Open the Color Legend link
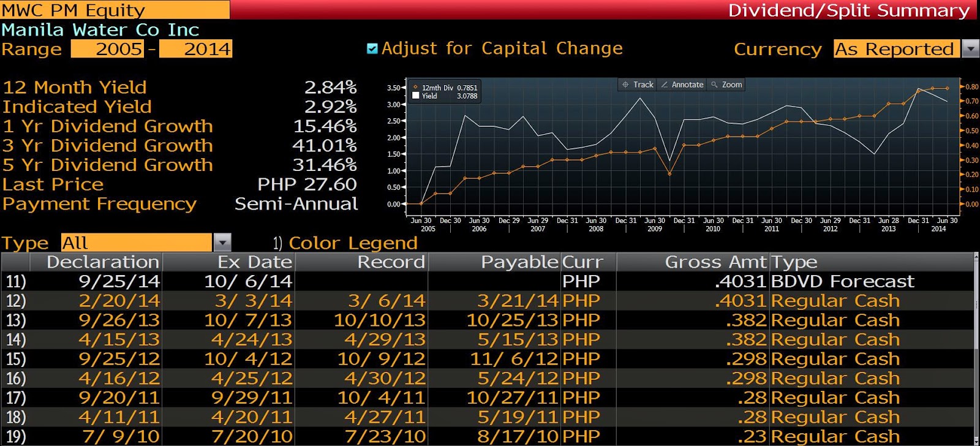This screenshot has width=980, height=446. click(353, 243)
